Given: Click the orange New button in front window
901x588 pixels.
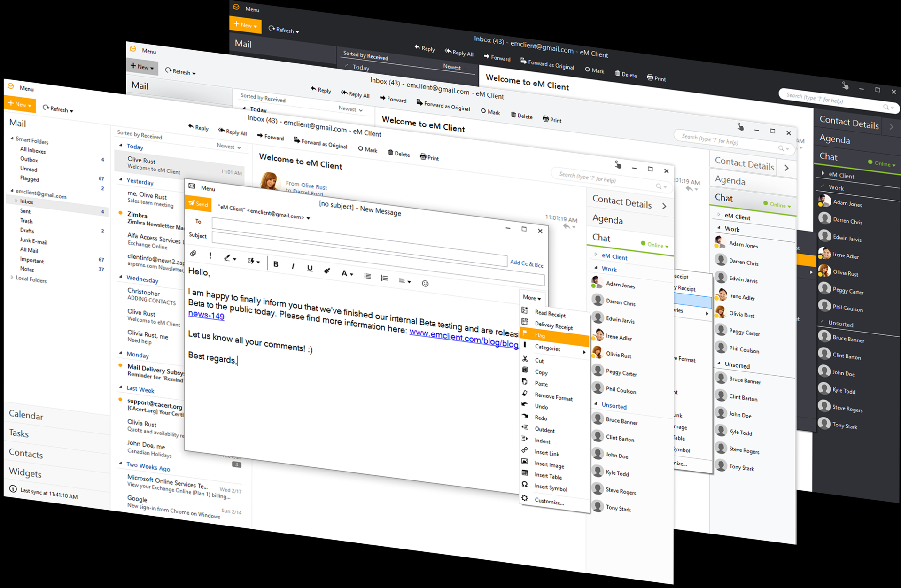Looking at the screenshot, I should (x=20, y=104).
